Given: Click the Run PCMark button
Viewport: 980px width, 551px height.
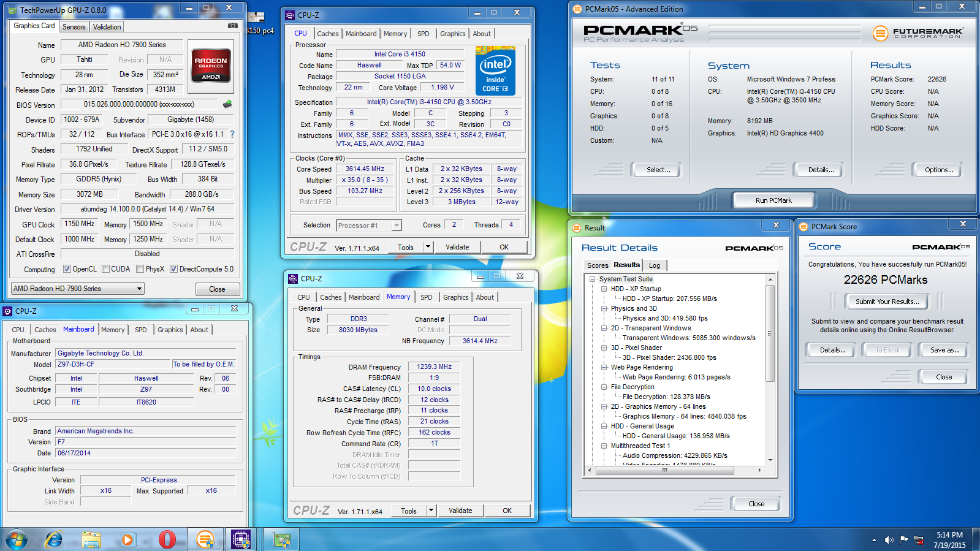Looking at the screenshot, I should pos(773,200).
